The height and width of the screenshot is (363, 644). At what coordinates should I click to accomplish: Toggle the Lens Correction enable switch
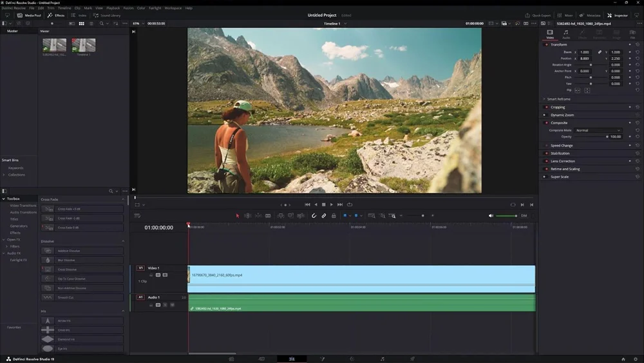pyautogui.click(x=546, y=161)
